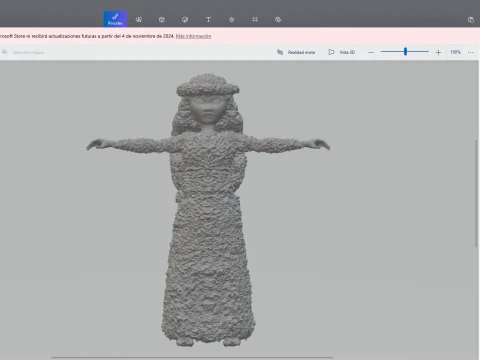Viewport: 480px width, 360px height.
Task: Open the 3D library
Action: 278,20
